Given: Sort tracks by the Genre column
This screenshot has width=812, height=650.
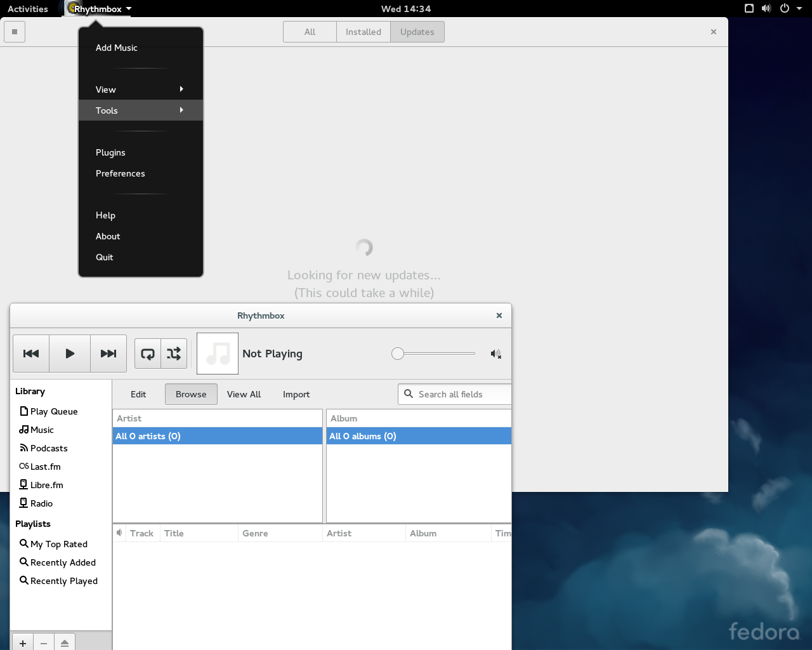Looking at the screenshot, I should 280,533.
